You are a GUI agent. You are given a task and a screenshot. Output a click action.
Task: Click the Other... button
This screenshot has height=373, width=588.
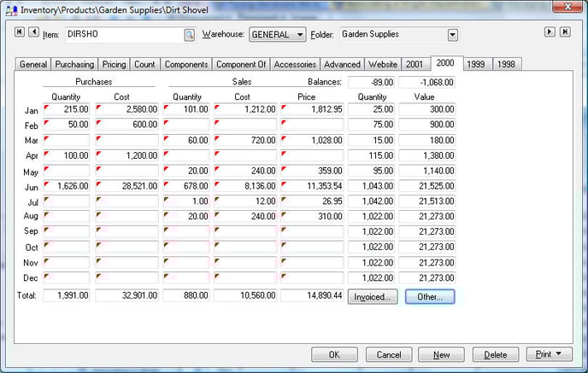[430, 296]
